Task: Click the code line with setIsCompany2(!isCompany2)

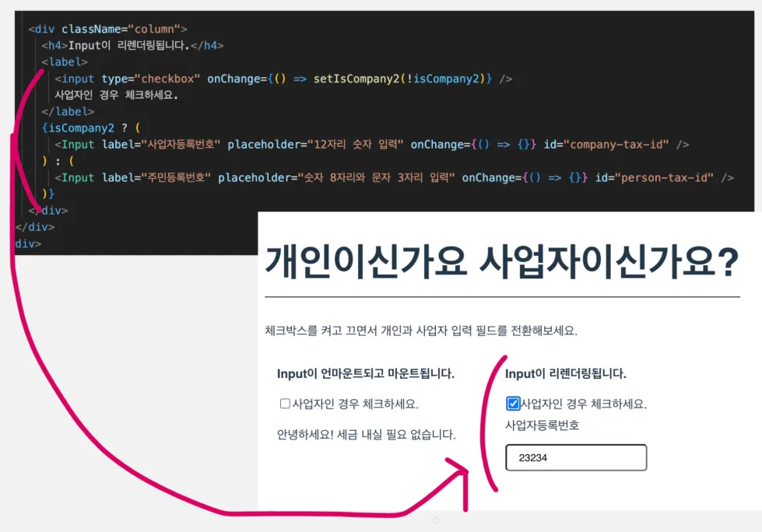Action: (x=283, y=79)
